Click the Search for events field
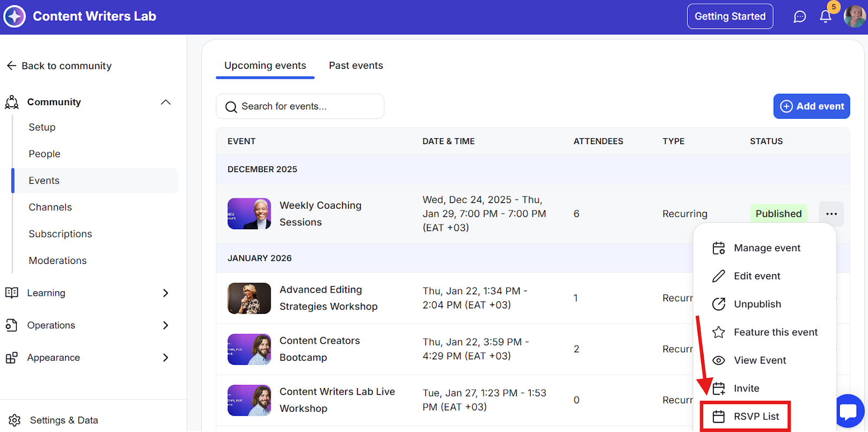The height and width of the screenshot is (432, 868). click(300, 106)
